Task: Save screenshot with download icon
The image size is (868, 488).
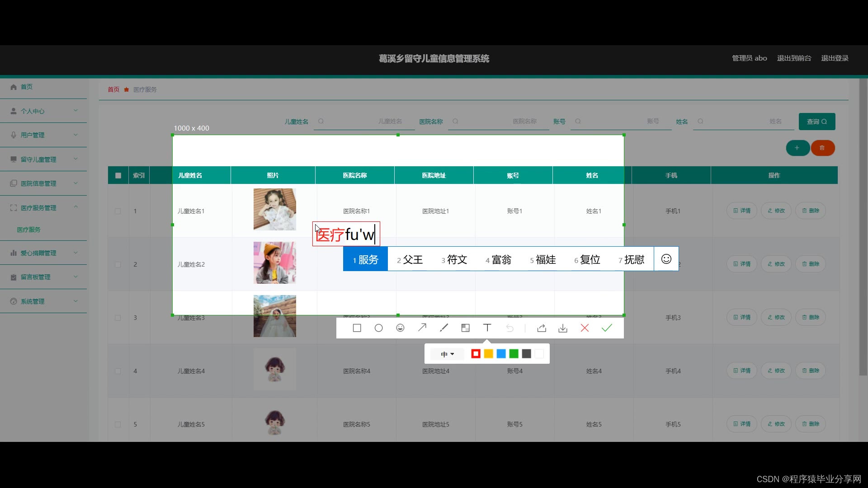Action: tap(563, 328)
